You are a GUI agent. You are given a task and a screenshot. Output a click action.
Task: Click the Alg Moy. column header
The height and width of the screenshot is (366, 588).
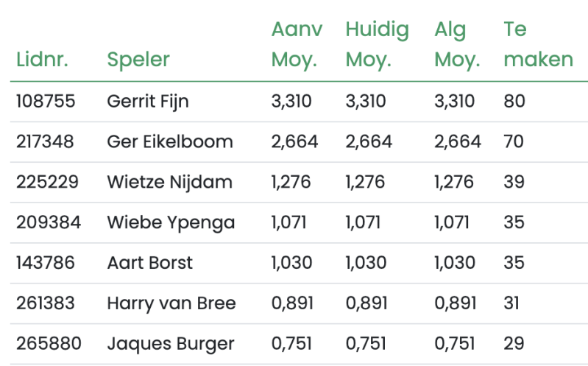(457, 44)
